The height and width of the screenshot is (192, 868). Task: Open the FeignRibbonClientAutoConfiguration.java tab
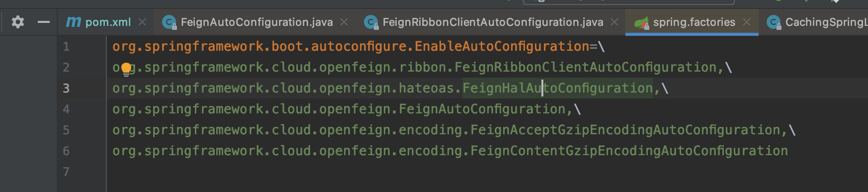pos(493,22)
